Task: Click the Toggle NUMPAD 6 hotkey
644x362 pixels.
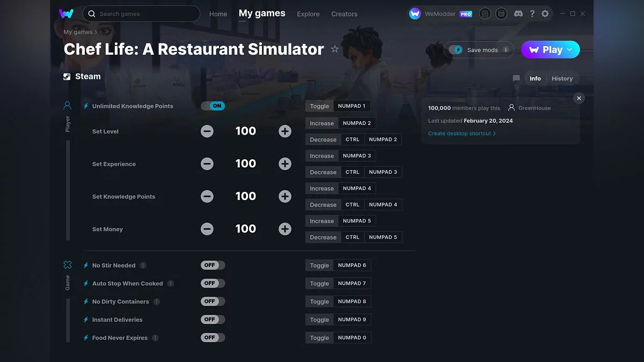Action: coord(338,265)
